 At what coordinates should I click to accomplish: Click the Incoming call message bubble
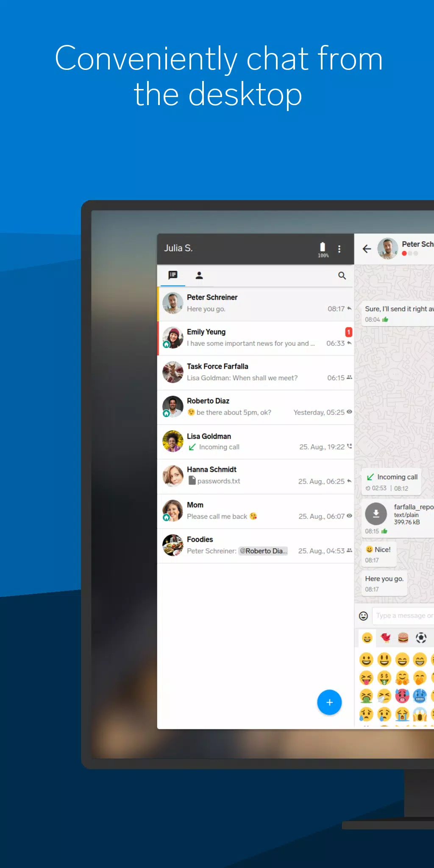(x=391, y=482)
